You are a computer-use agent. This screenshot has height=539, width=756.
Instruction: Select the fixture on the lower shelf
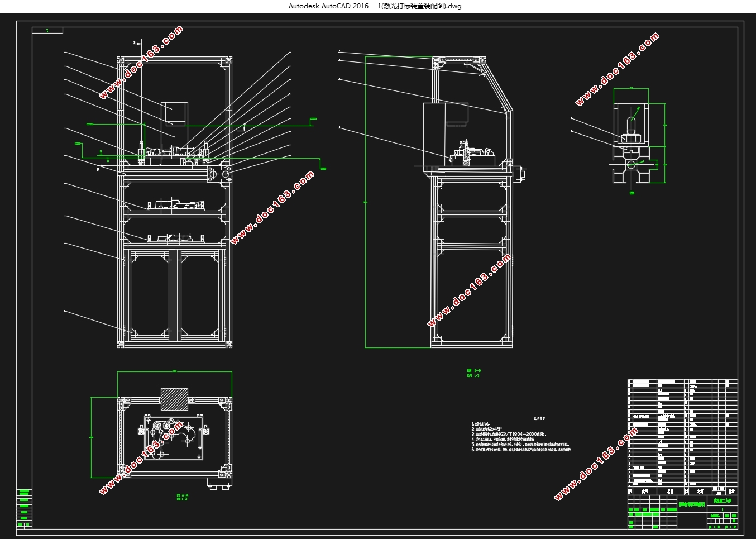click(x=175, y=238)
